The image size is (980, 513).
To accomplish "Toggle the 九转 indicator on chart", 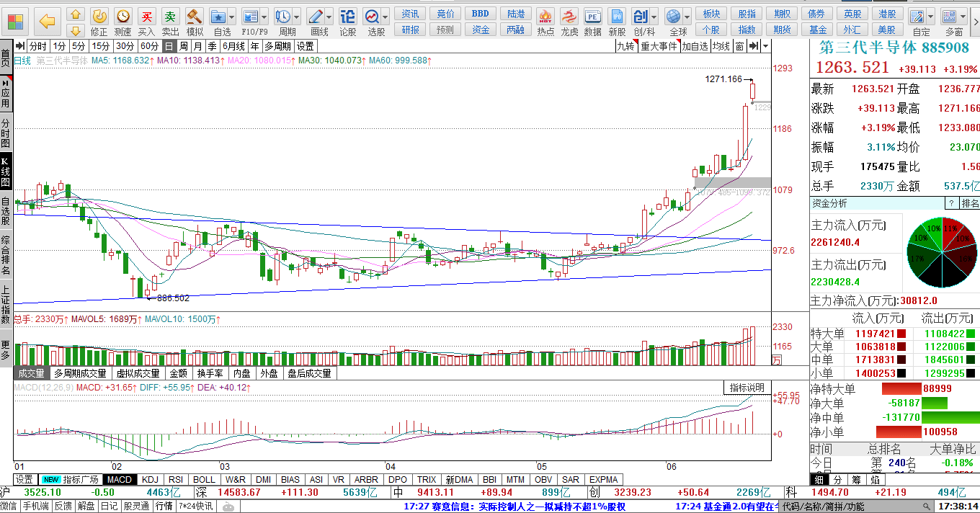I will click(x=625, y=46).
